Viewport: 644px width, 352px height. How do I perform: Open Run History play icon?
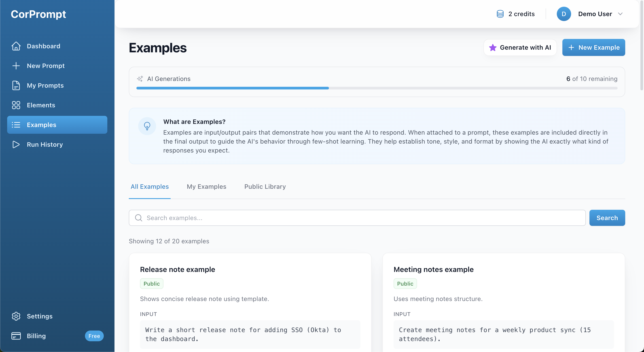pos(16,144)
